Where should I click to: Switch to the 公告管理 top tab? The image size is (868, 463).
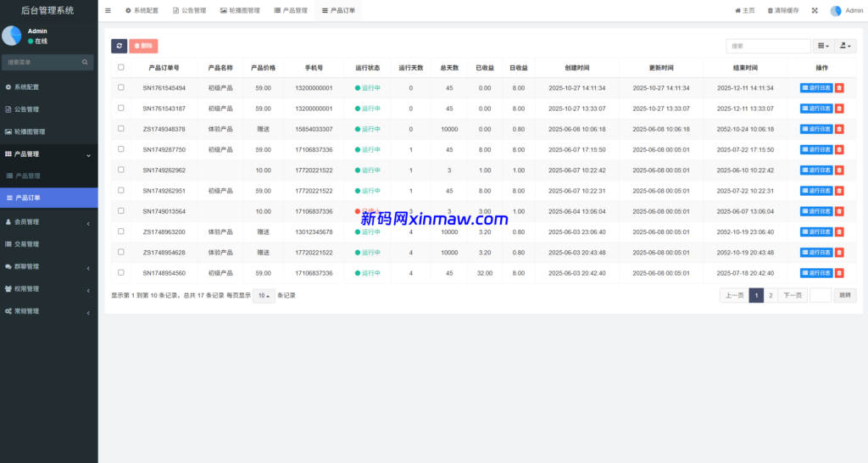point(189,10)
